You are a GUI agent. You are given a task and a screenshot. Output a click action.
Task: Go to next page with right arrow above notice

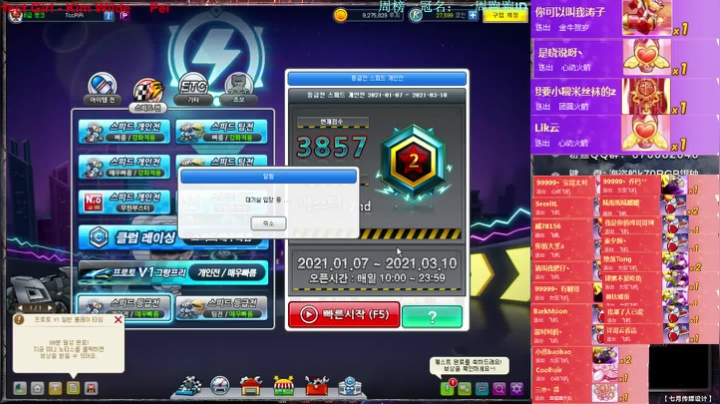point(51,308)
